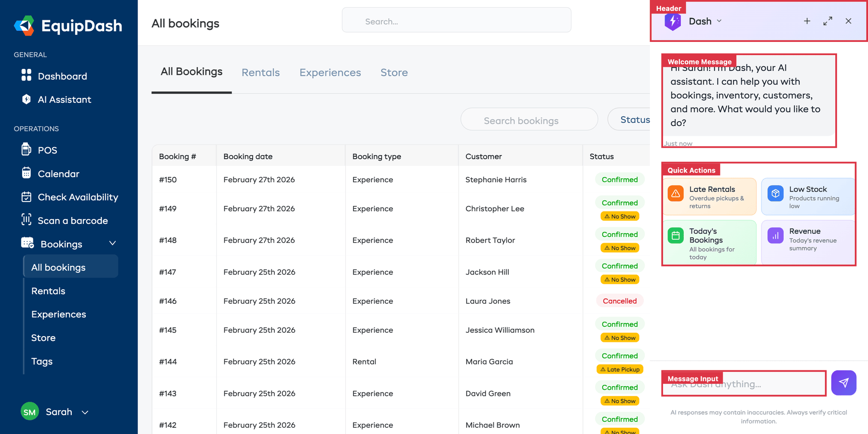The height and width of the screenshot is (434, 868).
Task: Switch to the Rentals tab
Action: coord(260,72)
